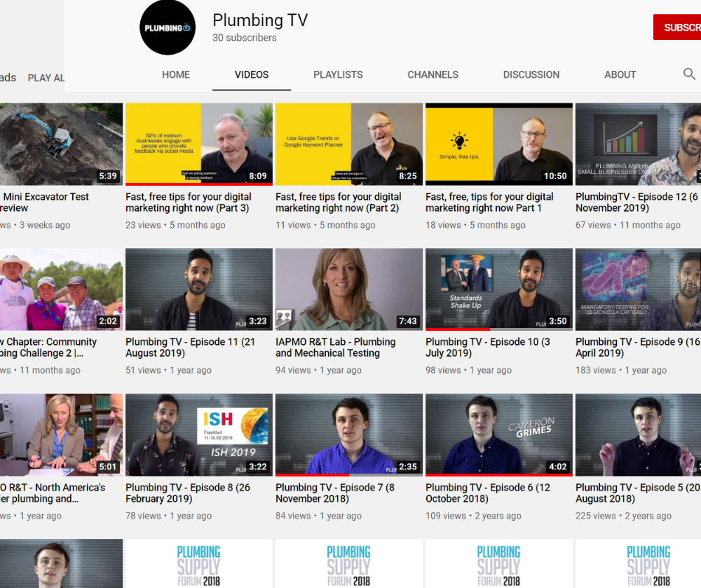Click '109 views • 2 years ago' text
701x588 pixels.
pyautogui.click(x=473, y=516)
